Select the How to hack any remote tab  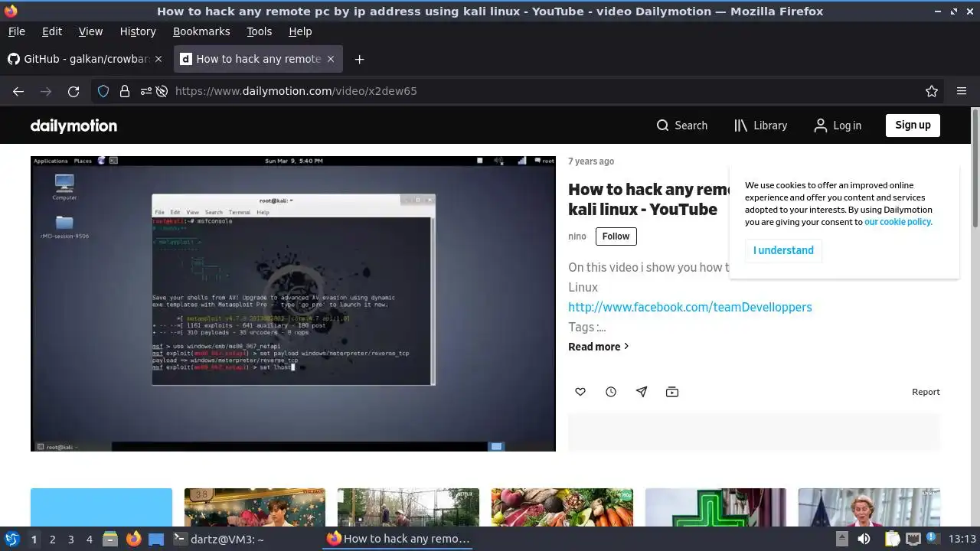coord(258,59)
